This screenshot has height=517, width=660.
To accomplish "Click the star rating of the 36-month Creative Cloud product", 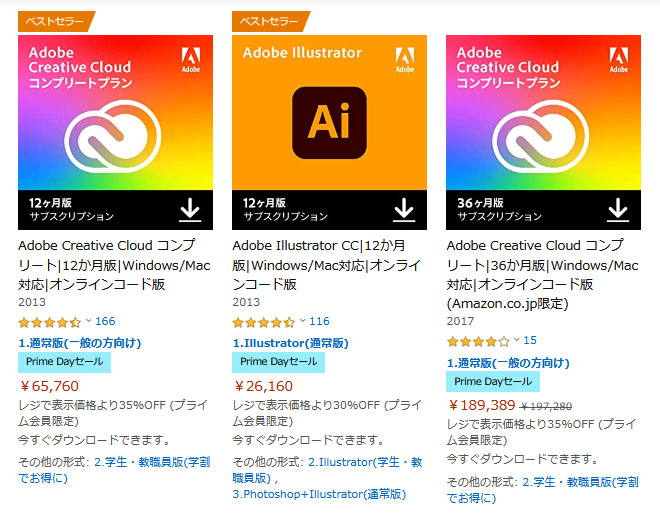I will coord(478,341).
